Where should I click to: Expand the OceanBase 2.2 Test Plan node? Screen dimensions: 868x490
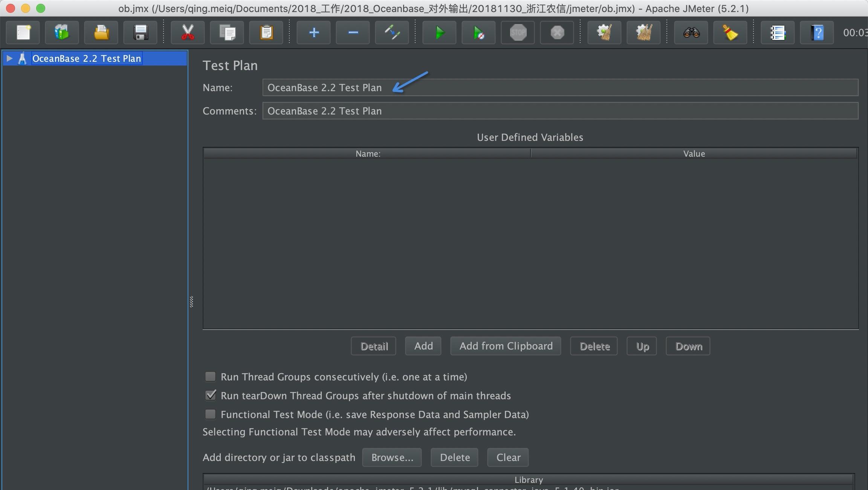tap(9, 58)
